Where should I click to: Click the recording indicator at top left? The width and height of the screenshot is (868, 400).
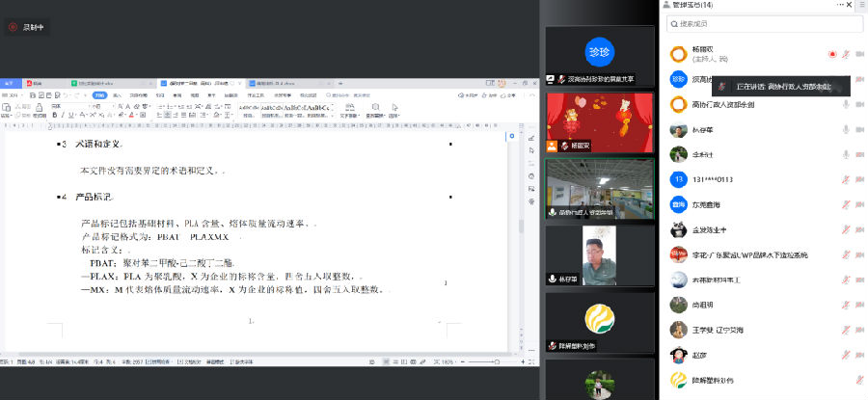[x=28, y=27]
